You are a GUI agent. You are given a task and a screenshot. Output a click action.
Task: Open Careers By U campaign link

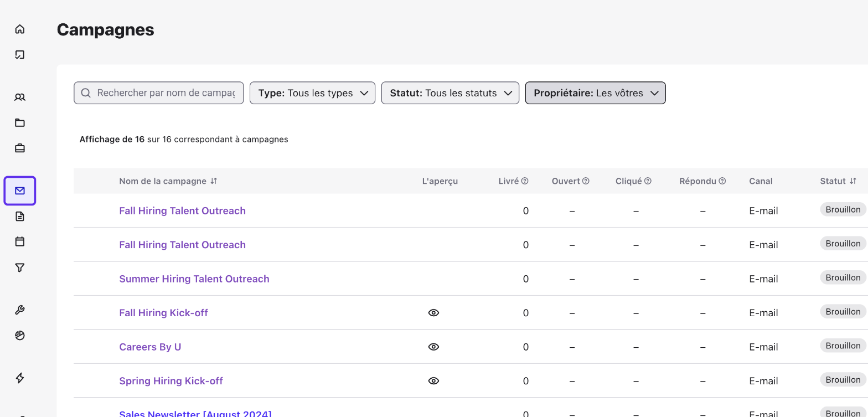pyautogui.click(x=150, y=347)
